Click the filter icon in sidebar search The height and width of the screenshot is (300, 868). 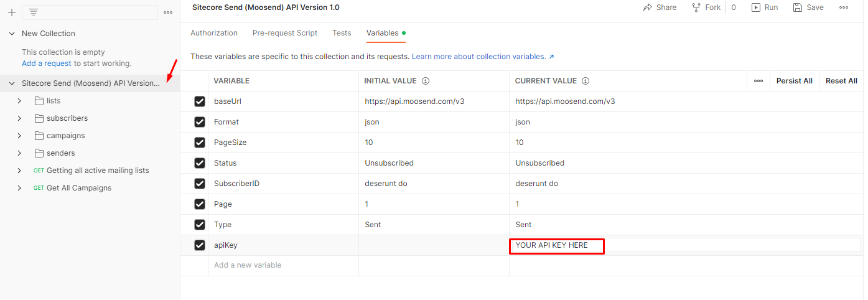click(x=34, y=12)
